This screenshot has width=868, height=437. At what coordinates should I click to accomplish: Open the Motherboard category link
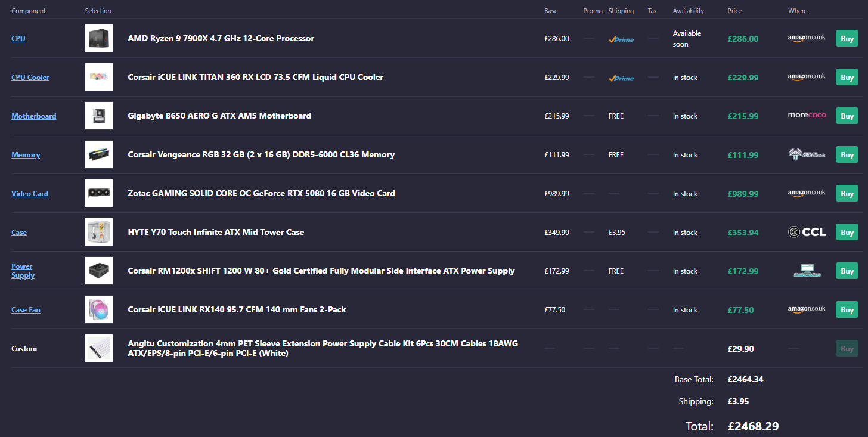[34, 116]
